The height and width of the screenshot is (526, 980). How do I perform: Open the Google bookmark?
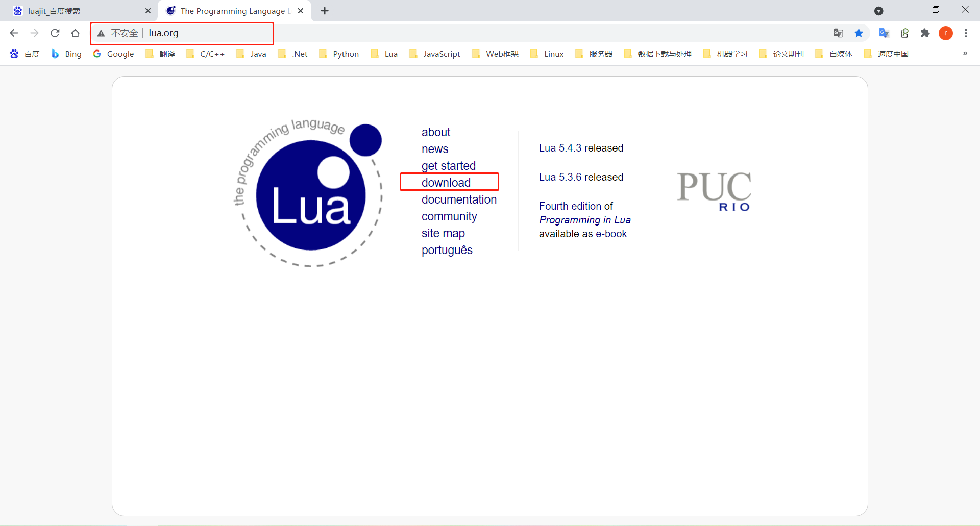pyautogui.click(x=113, y=54)
